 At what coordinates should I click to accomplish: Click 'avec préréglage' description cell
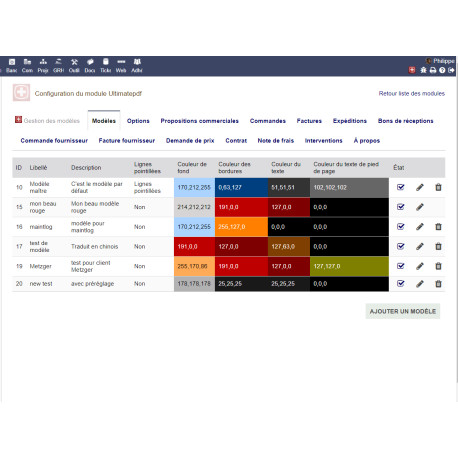pyautogui.click(x=92, y=284)
